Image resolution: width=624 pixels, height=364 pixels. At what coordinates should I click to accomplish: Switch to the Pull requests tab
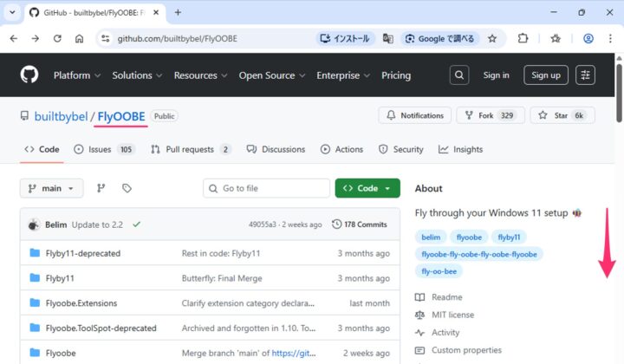tap(191, 149)
